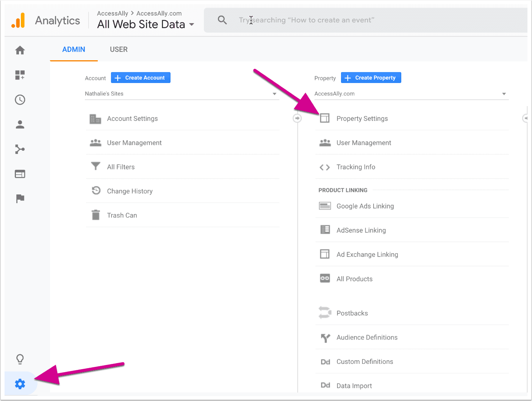Click the All Products link icon
Viewport: 532px width, 401px height.
point(325,278)
